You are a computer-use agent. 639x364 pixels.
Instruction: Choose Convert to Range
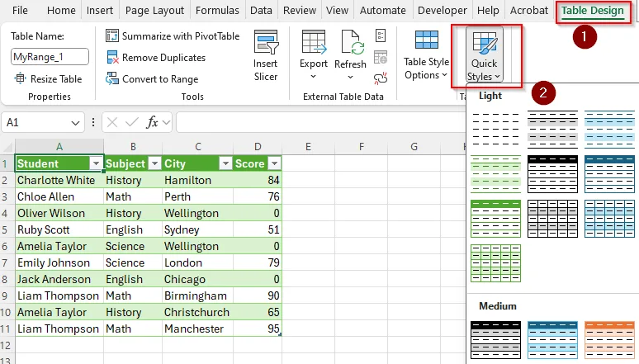pyautogui.click(x=152, y=78)
